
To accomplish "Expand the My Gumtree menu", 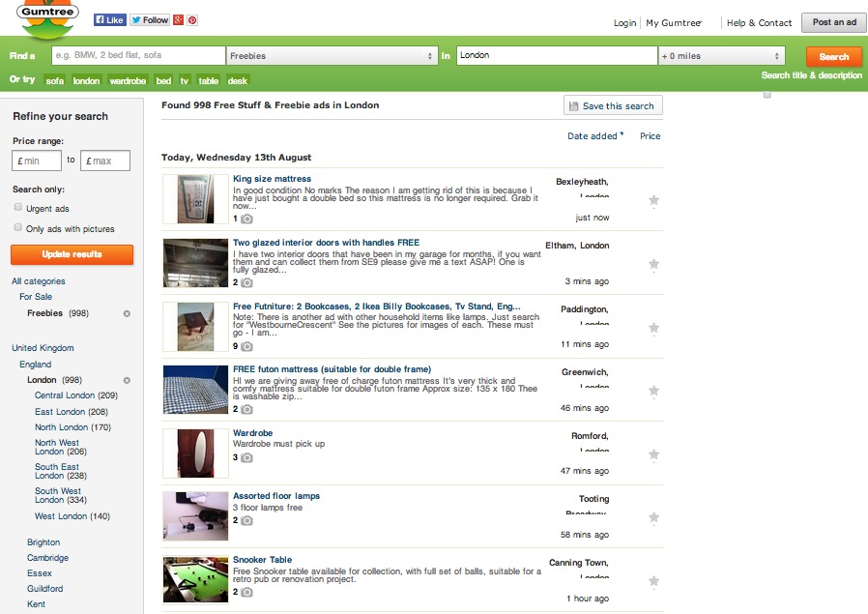I will 674,23.
